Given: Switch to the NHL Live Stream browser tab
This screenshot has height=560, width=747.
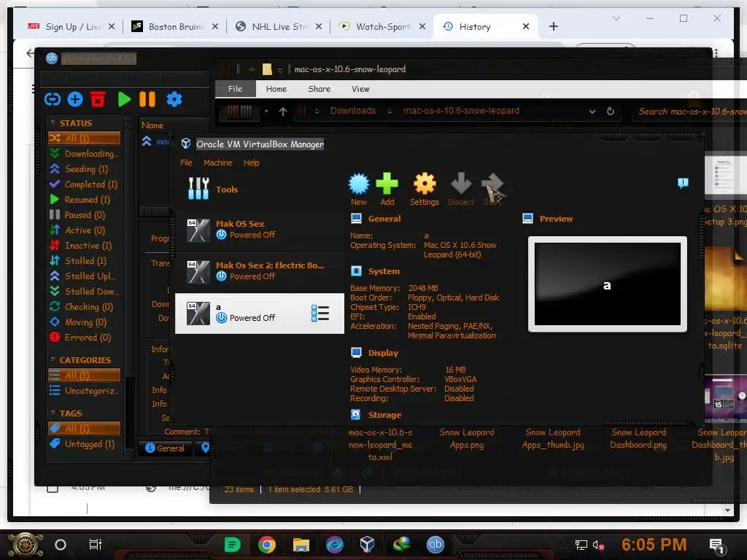Looking at the screenshot, I should click(279, 27).
